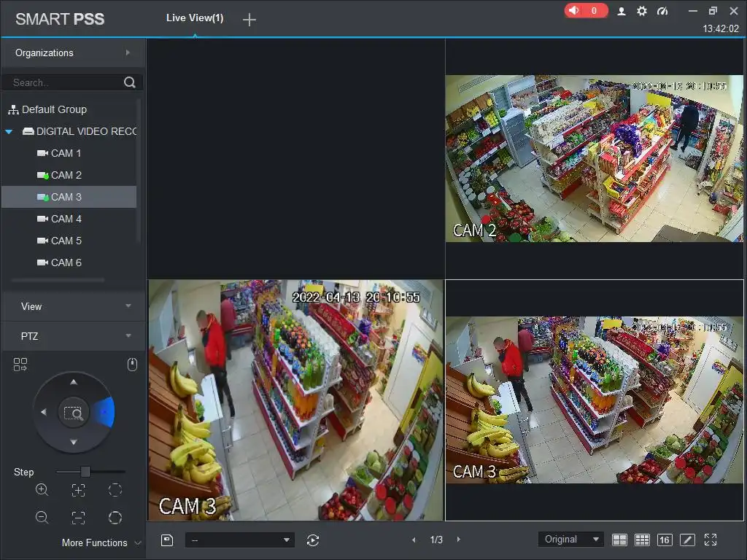747x560 pixels.
Task: Adjust the Step slider handle
Action: coord(85,472)
